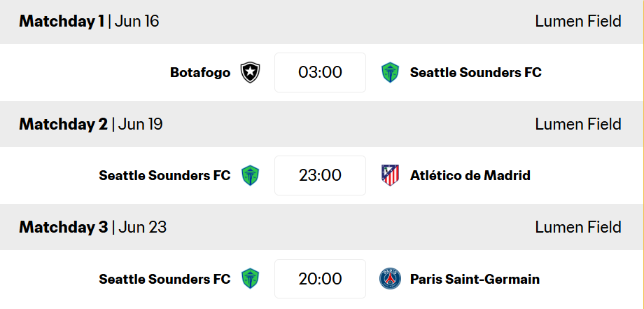The image size is (644, 309).
Task: Click the 20:00 kickoff time box
Action: click(320, 279)
